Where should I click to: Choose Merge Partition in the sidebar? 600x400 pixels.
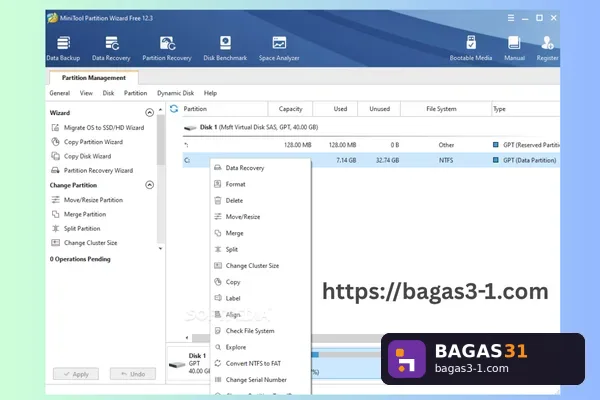pyautogui.click(x=79, y=214)
